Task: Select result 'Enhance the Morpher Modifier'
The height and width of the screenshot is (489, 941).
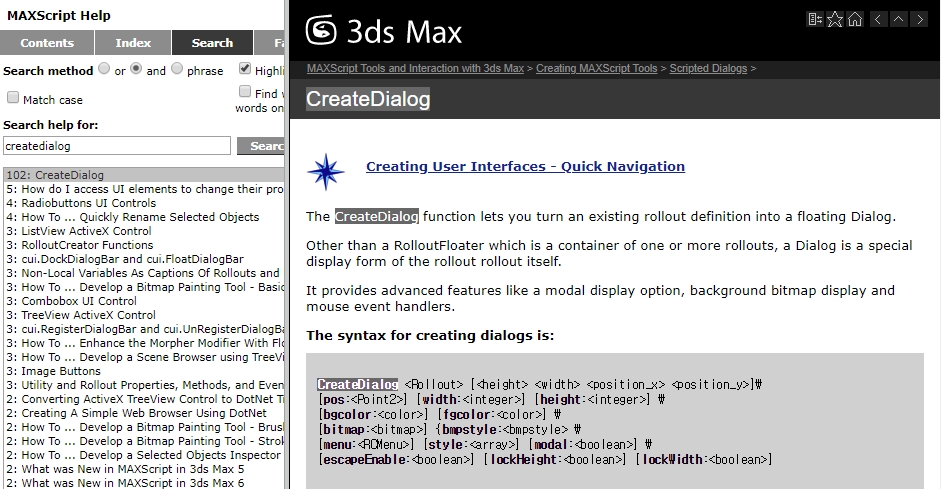Action: click(144, 343)
